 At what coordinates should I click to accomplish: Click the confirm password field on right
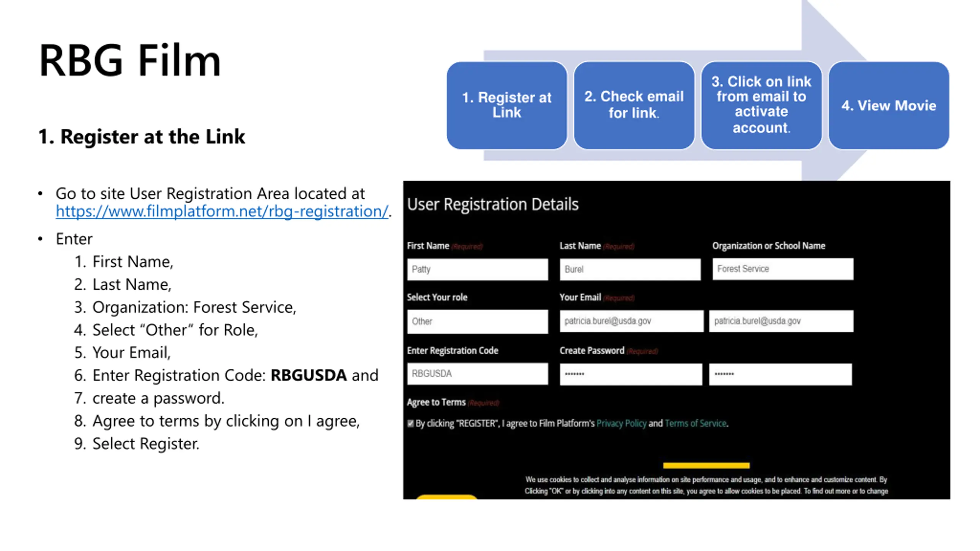click(780, 374)
